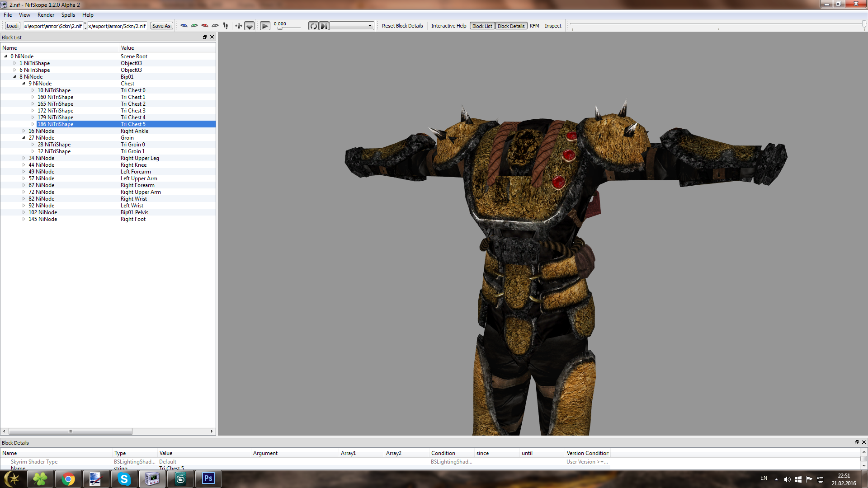Select the 165 NiTriShape row
Screen dimensions: 868x488
(x=108, y=104)
